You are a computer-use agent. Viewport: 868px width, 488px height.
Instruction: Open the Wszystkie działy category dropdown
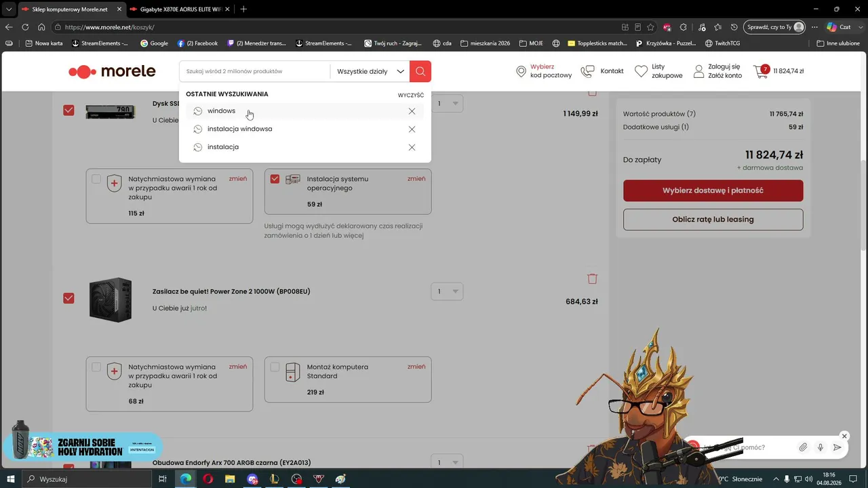point(370,71)
